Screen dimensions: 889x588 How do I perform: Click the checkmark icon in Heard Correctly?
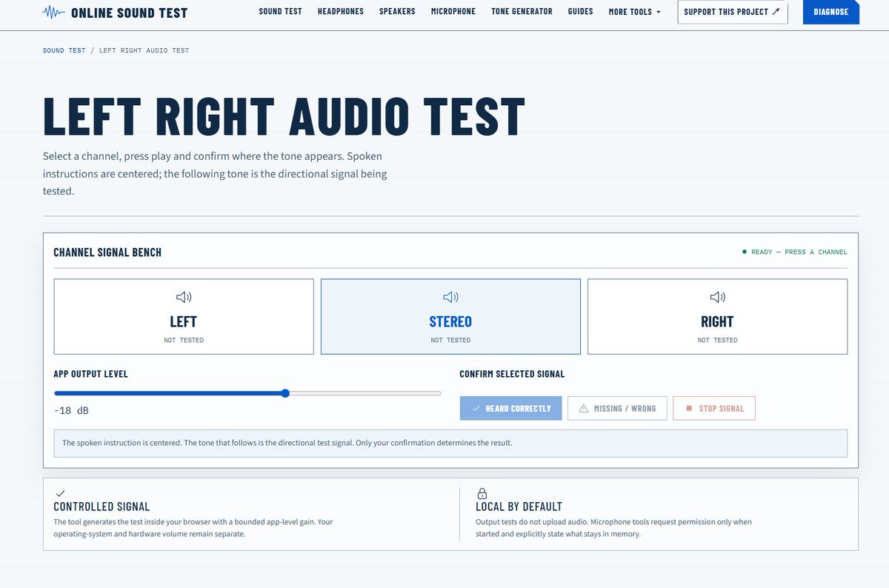pyautogui.click(x=476, y=409)
